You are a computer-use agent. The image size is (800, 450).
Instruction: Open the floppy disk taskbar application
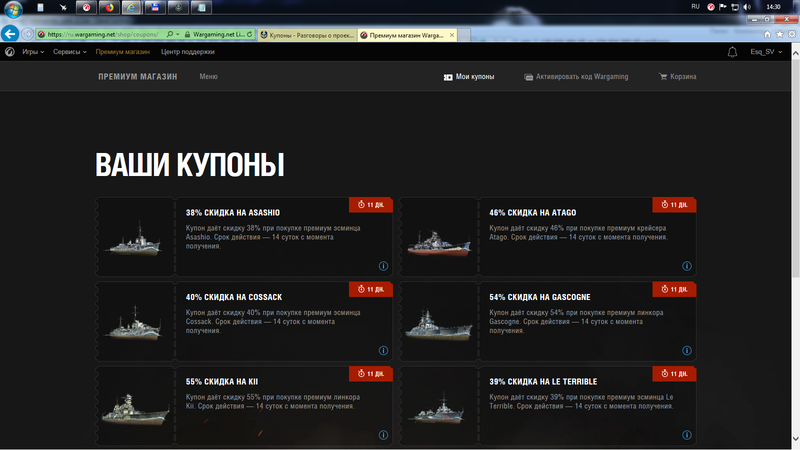155,7
